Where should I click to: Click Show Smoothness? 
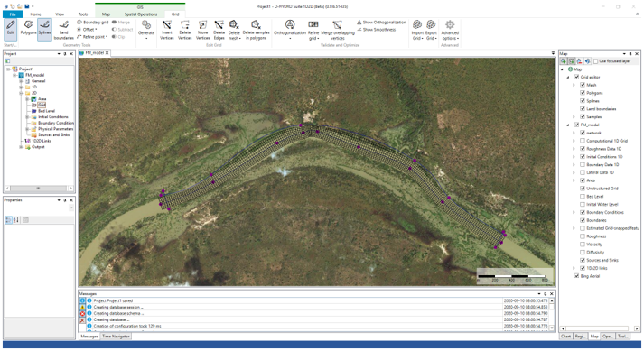pos(377,30)
